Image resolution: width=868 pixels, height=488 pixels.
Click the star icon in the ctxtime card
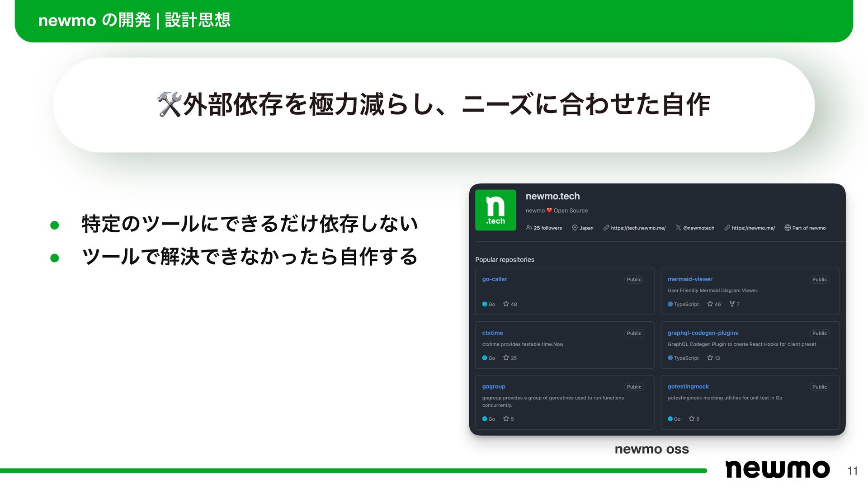(506, 357)
